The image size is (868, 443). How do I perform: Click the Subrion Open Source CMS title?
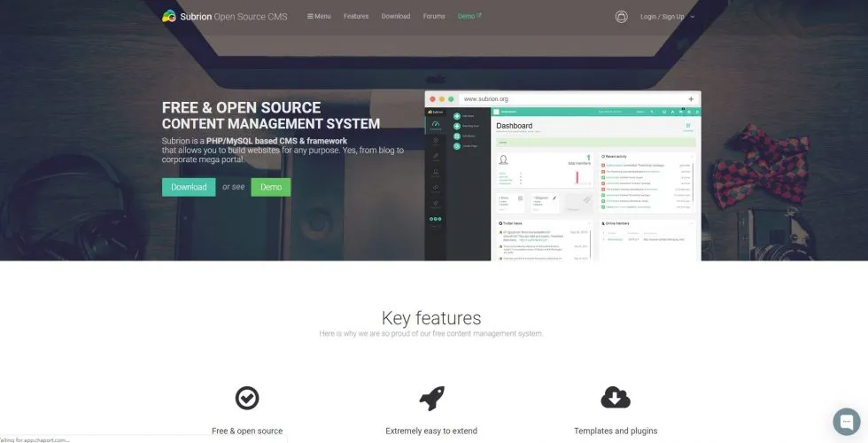click(x=234, y=17)
